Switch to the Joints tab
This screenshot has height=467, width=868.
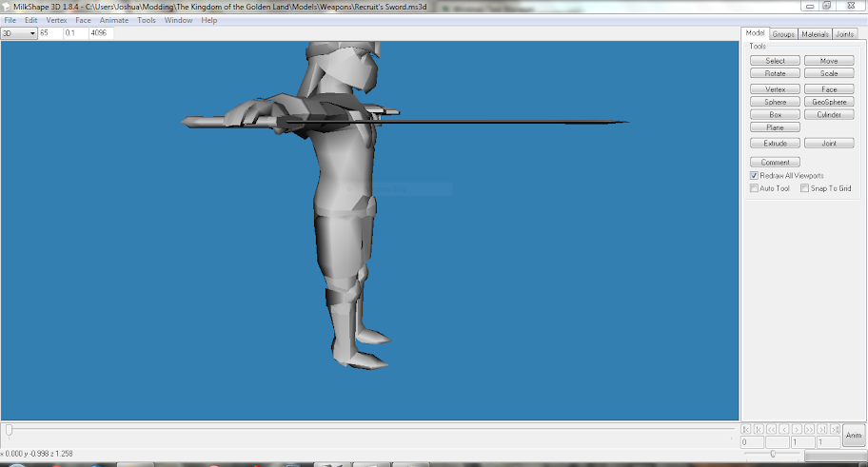pyautogui.click(x=844, y=34)
